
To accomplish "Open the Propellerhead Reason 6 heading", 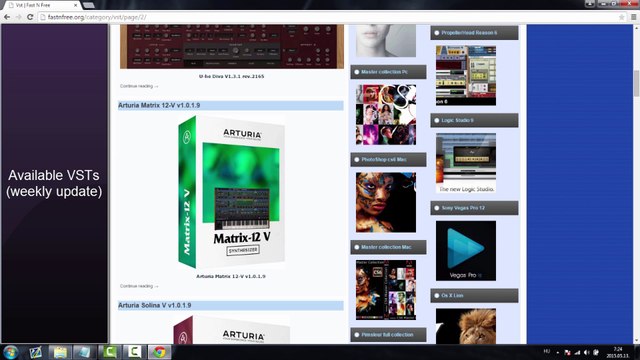I will (x=474, y=33).
